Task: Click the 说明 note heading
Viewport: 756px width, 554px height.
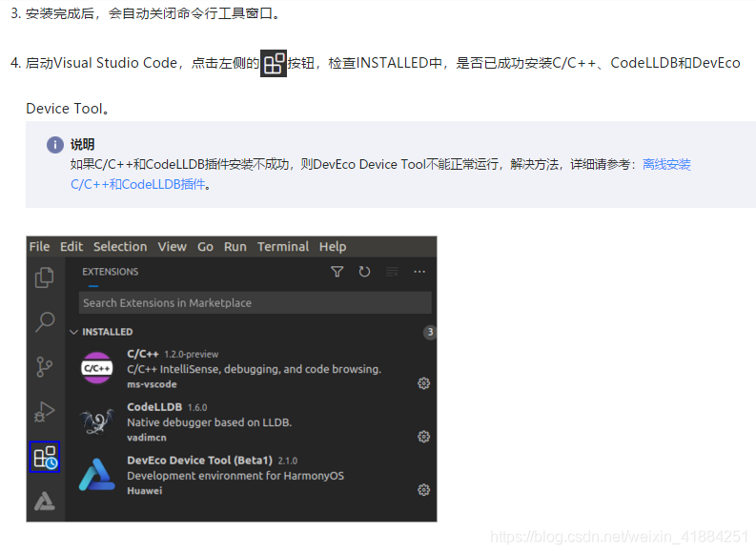Action: [x=82, y=144]
